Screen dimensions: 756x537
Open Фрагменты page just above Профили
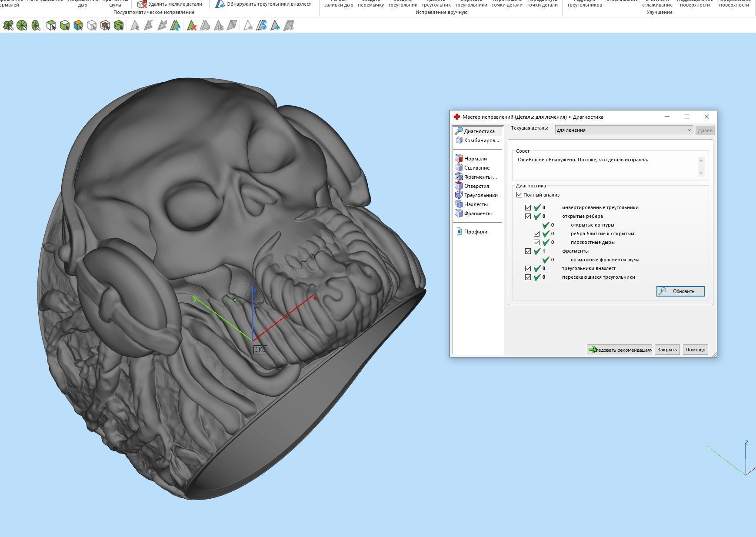474,213
